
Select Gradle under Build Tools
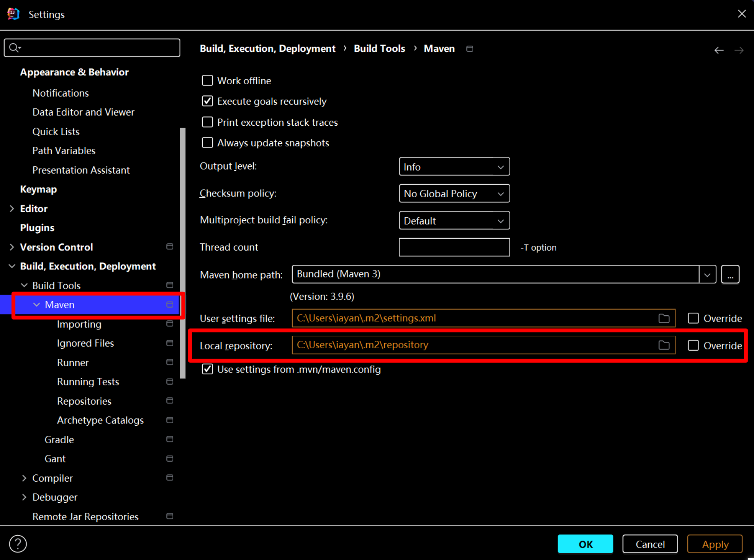[59, 440]
